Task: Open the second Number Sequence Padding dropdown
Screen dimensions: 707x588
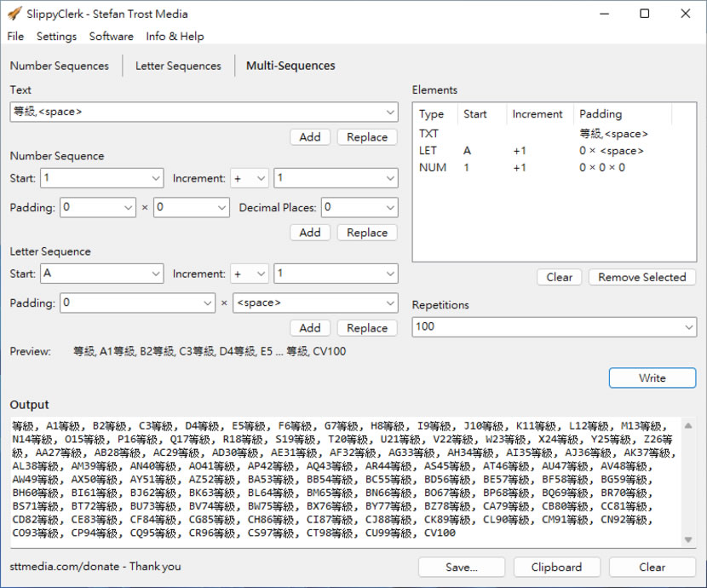Action: point(221,207)
